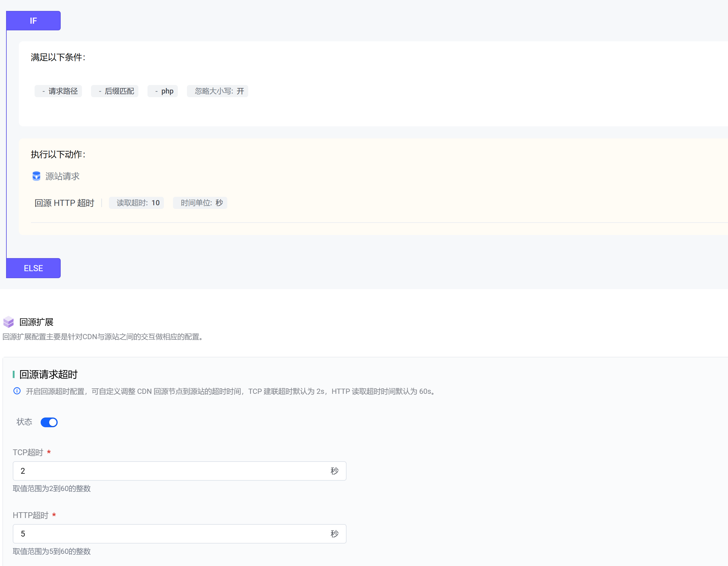This screenshot has width=728, height=566.
Task: Click the ELSE block button
Action: pyautogui.click(x=33, y=268)
